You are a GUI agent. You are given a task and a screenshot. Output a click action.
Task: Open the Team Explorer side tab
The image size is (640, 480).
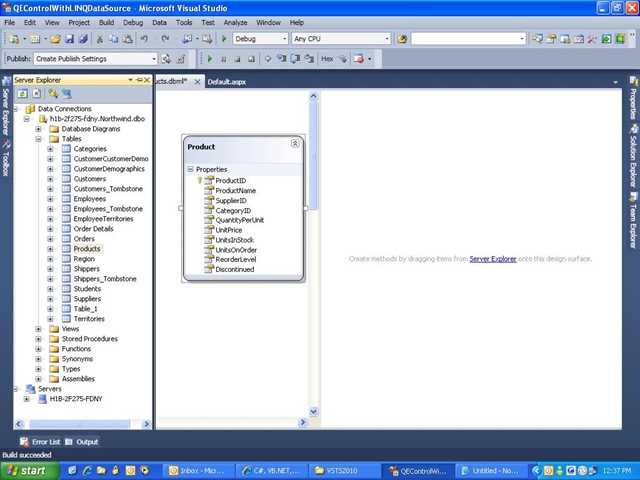tap(633, 221)
